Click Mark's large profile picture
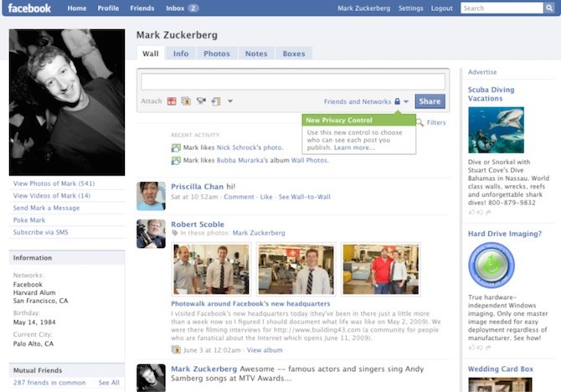 (x=67, y=102)
